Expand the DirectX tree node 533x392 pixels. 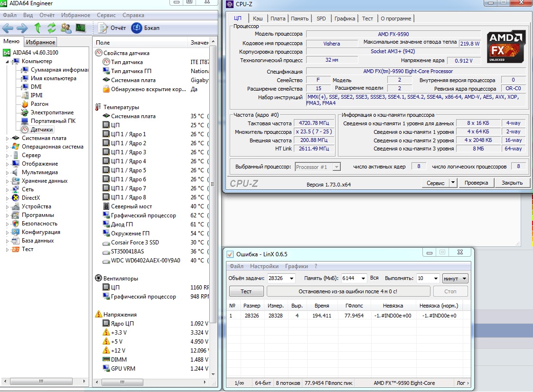(x=7, y=198)
